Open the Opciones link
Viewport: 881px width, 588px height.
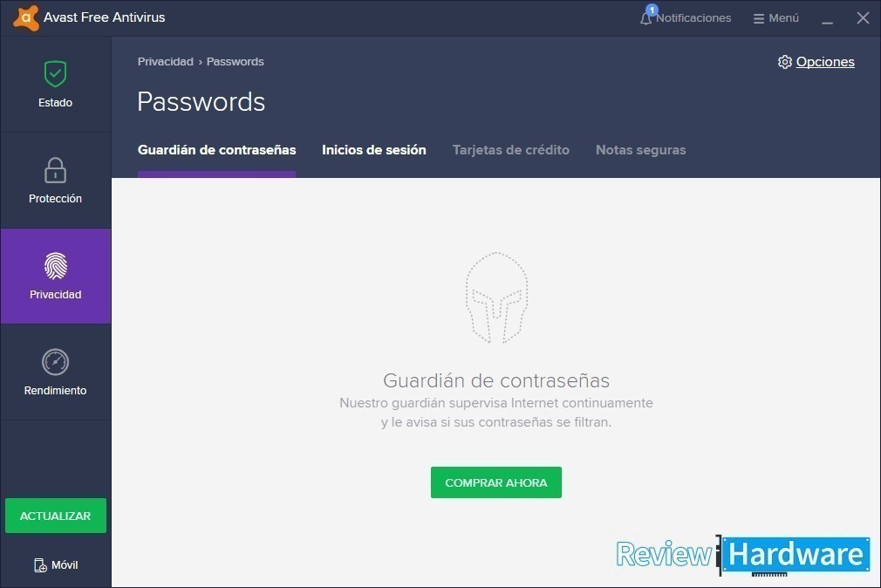tap(825, 62)
